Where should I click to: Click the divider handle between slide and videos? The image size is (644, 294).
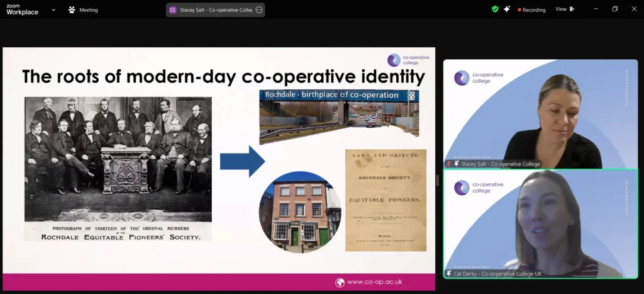click(438, 180)
